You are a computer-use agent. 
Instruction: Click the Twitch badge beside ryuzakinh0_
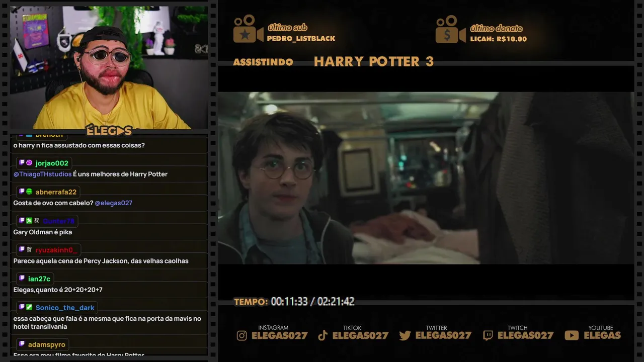click(x=22, y=249)
